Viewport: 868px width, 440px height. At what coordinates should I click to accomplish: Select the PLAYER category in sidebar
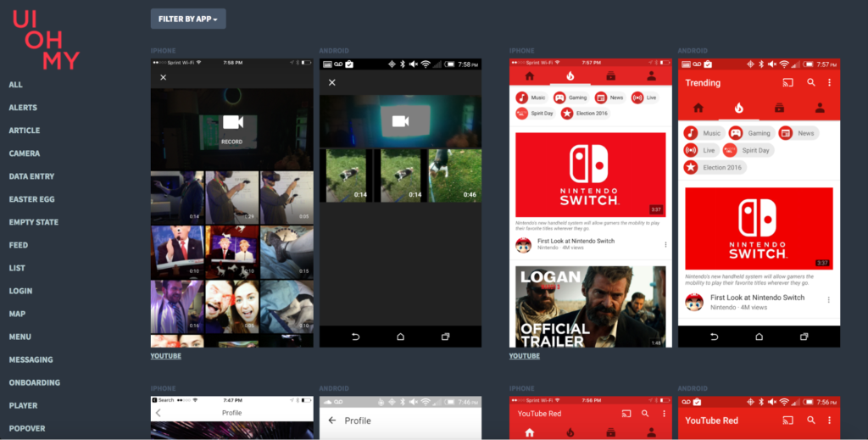23,405
